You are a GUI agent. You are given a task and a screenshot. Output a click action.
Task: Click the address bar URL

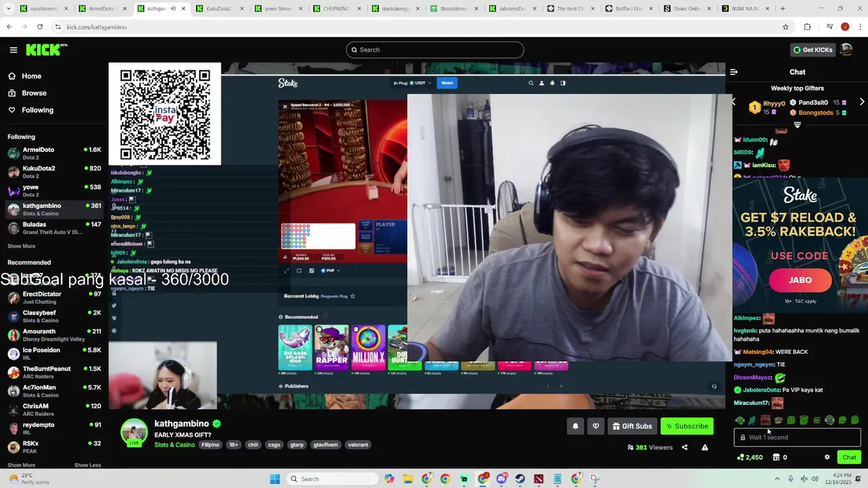[97, 26]
